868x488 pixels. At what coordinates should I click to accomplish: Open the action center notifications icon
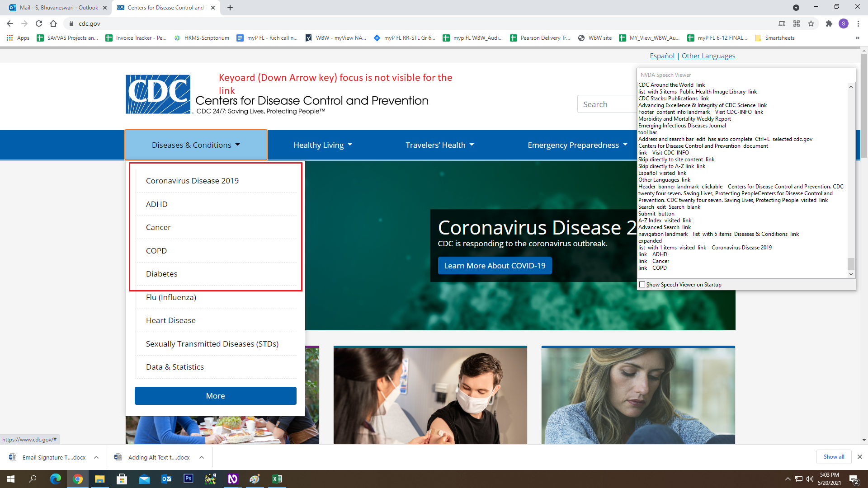(854, 479)
